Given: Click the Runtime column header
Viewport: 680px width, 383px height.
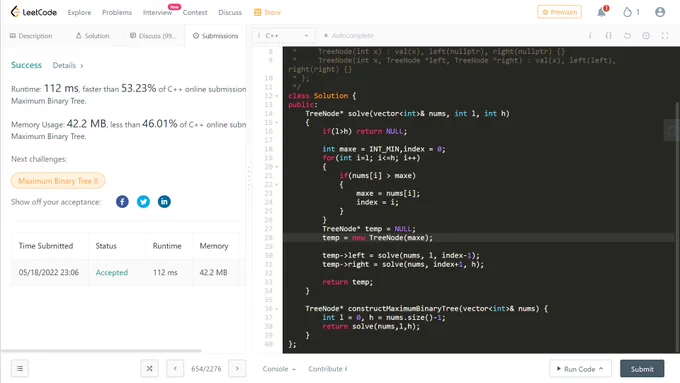Looking at the screenshot, I should pos(167,246).
